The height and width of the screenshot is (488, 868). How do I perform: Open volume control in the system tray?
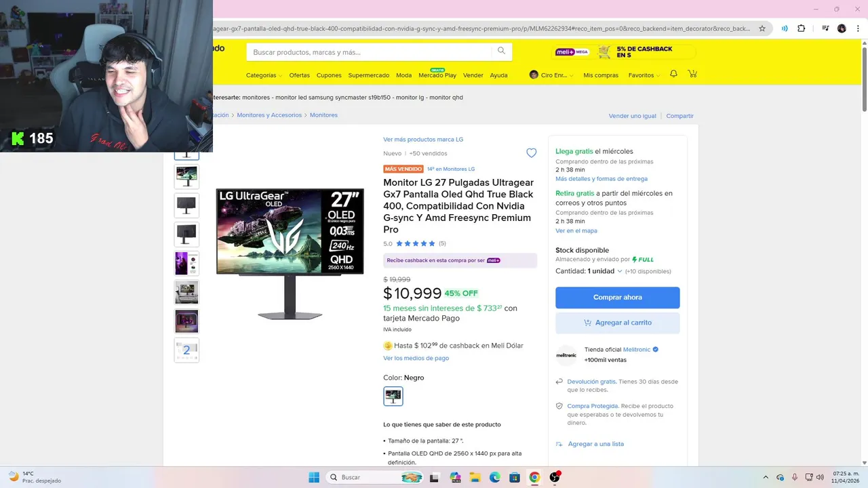(x=820, y=477)
